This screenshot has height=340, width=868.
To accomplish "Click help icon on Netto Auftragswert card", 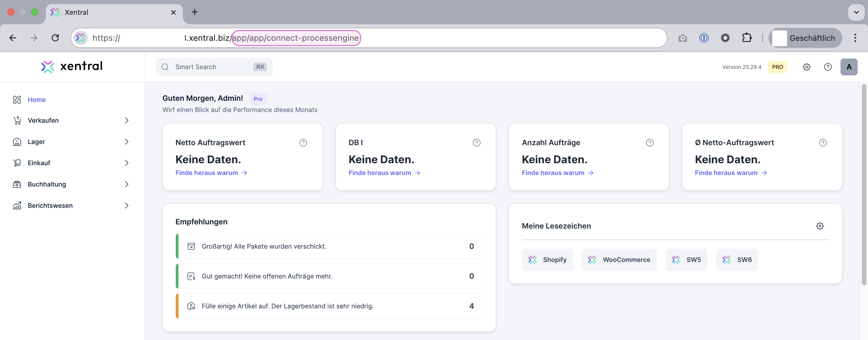I will coord(303,143).
